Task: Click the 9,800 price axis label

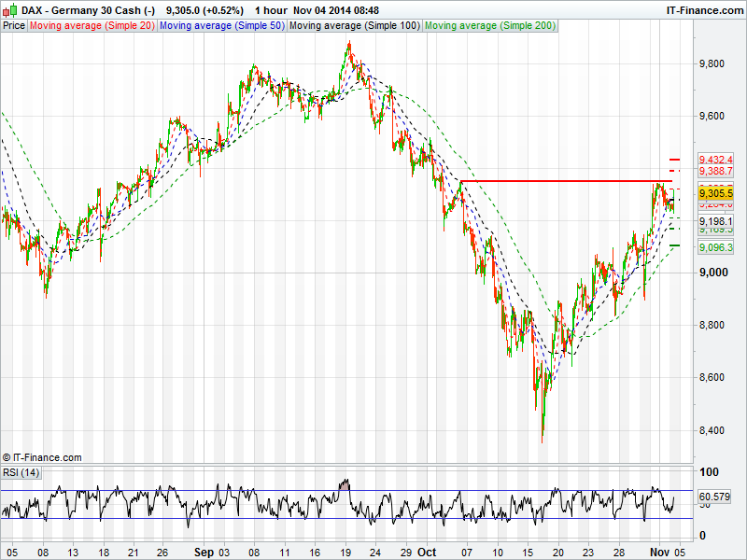Action: click(x=712, y=63)
